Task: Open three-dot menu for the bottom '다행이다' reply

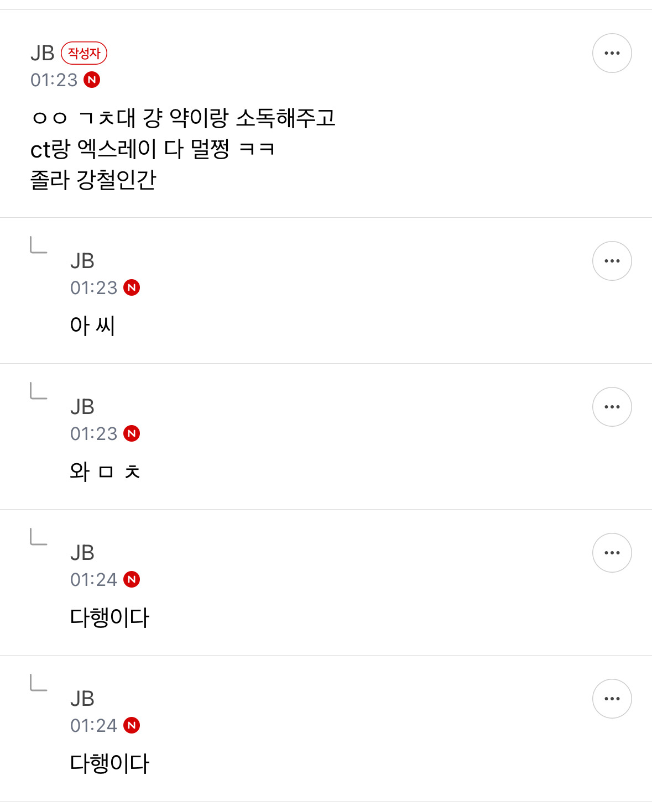Action: click(x=612, y=699)
